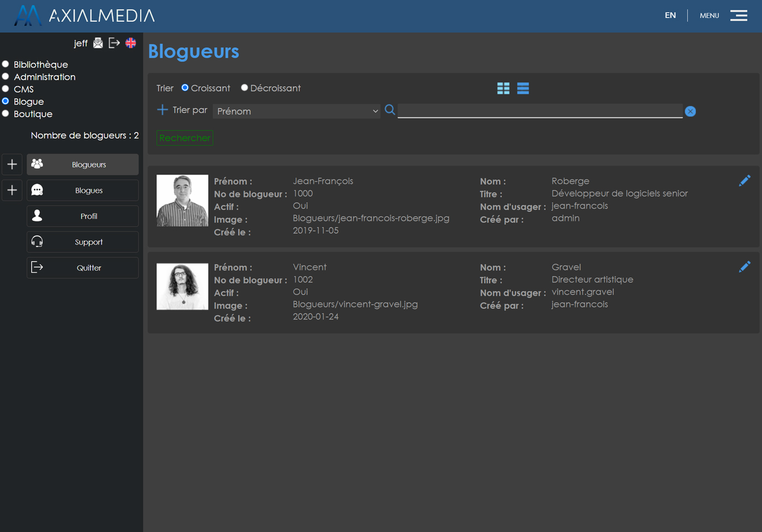Select the Décroissant sort order

pyautogui.click(x=244, y=88)
